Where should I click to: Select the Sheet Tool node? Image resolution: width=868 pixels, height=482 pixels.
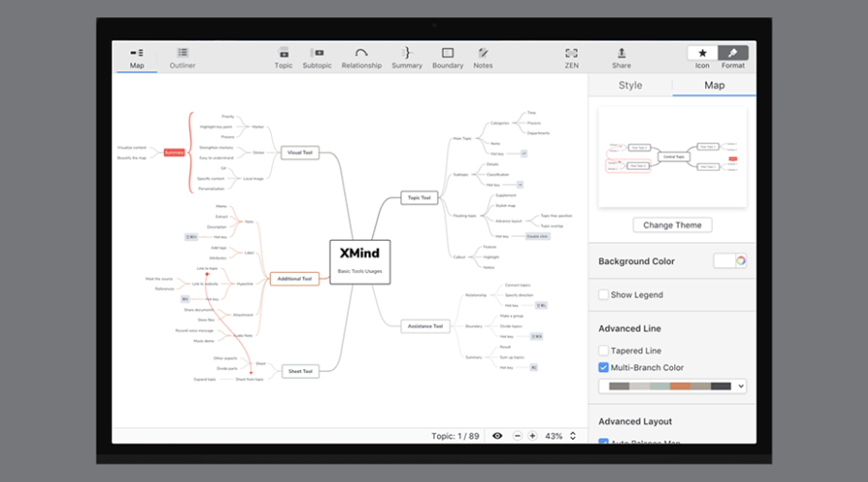pyautogui.click(x=300, y=371)
